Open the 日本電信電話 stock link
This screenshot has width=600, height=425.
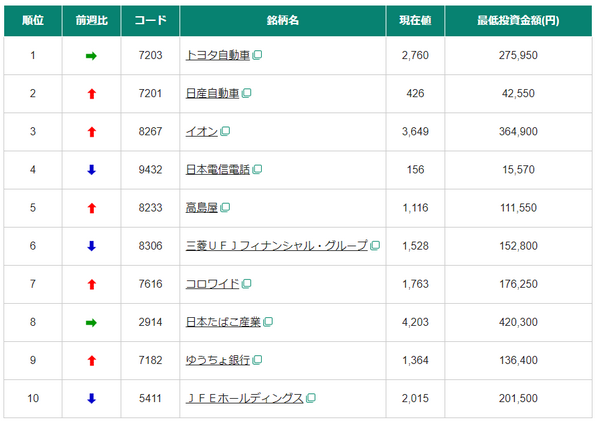pyautogui.click(x=217, y=169)
